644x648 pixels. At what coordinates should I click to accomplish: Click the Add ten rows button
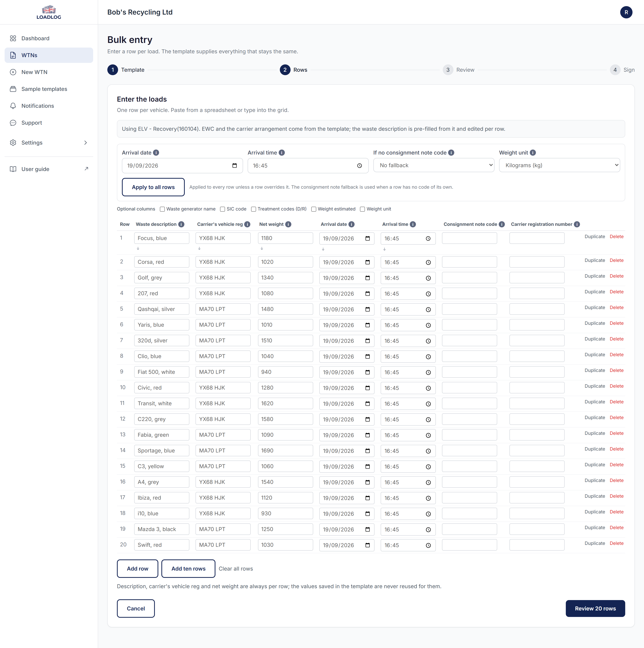tap(188, 568)
